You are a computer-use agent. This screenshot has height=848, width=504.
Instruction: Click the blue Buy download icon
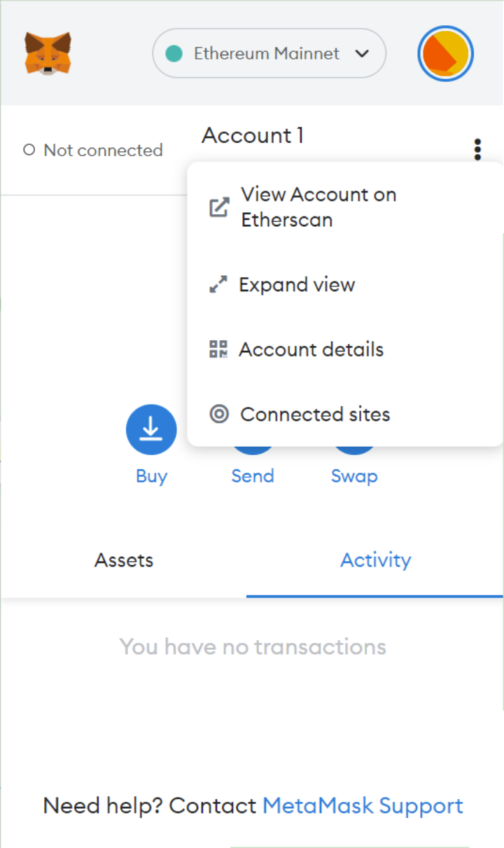click(151, 429)
